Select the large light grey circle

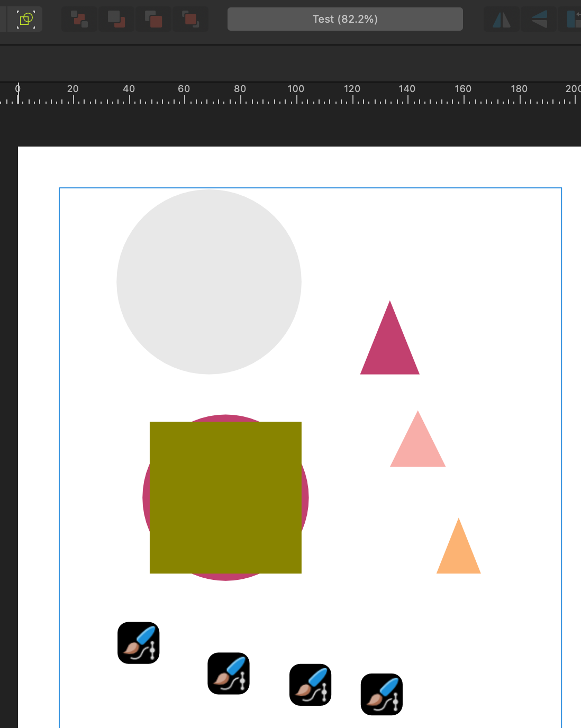point(209,281)
